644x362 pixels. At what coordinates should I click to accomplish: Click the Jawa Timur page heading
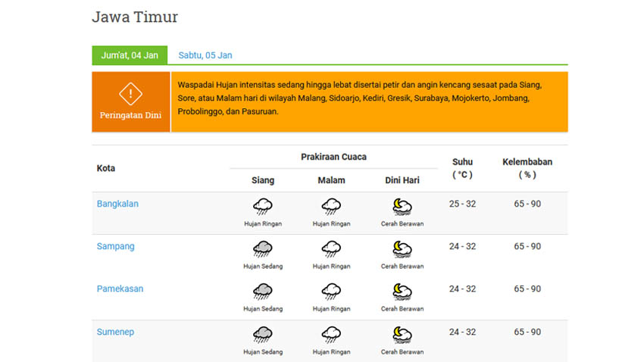click(135, 17)
